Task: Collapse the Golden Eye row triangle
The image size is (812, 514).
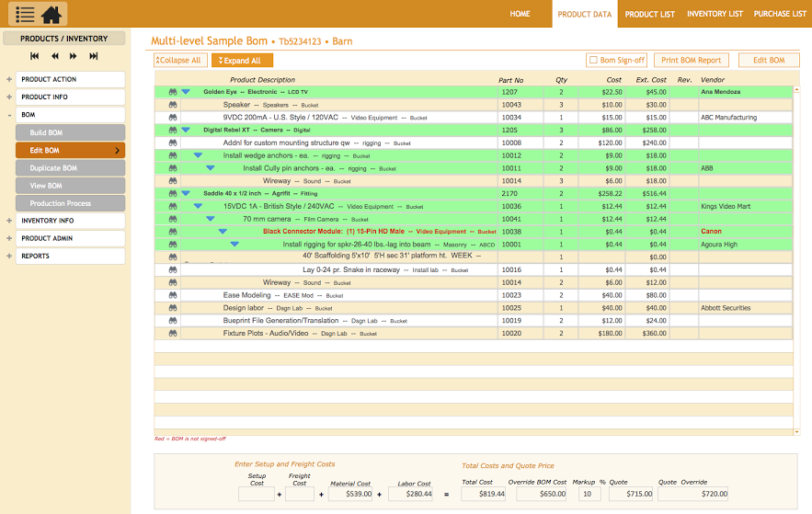Action: click(x=186, y=92)
